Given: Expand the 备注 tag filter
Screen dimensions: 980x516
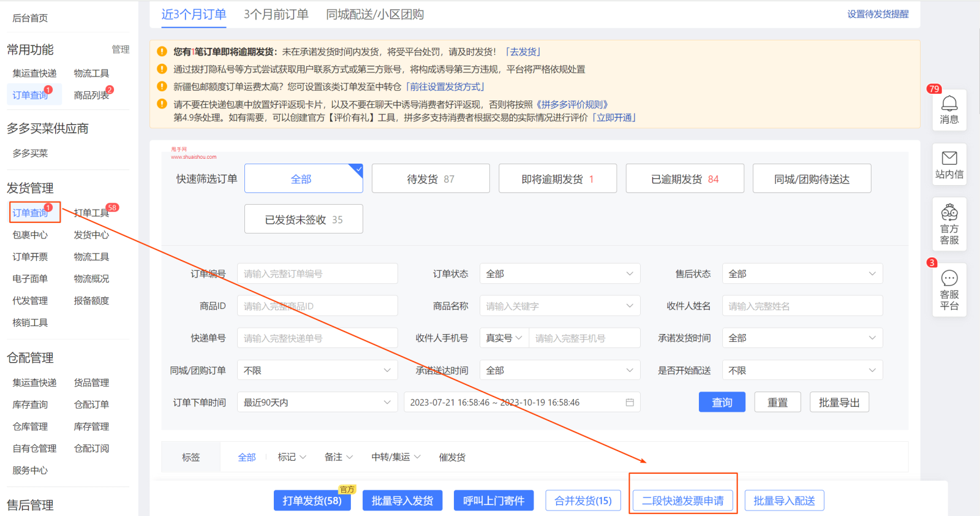Looking at the screenshot, I should 339,457.
